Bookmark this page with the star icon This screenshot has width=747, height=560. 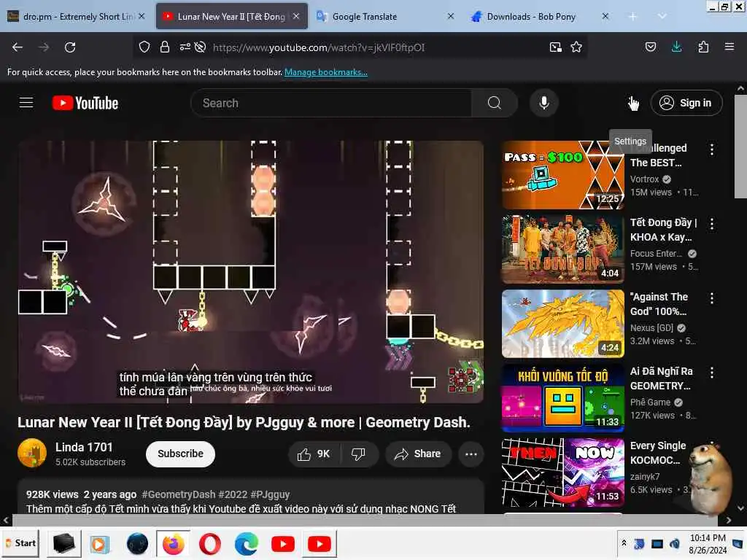576,47
